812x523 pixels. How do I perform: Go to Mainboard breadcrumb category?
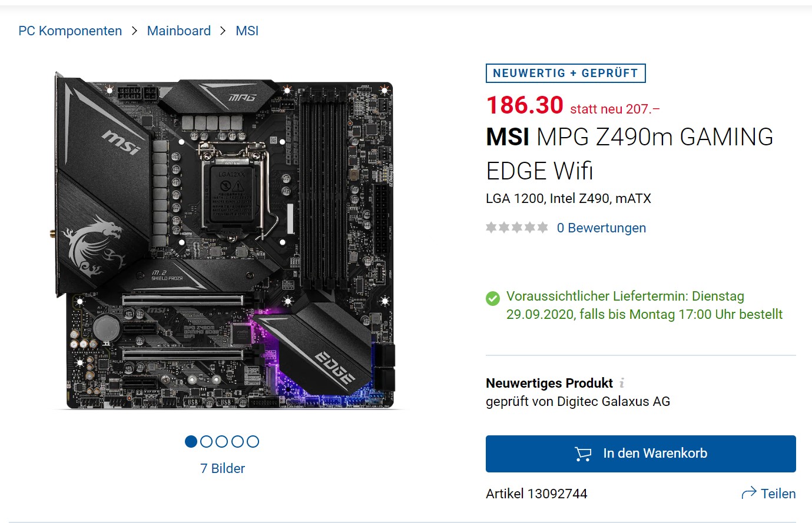click(x=179, y=31)
